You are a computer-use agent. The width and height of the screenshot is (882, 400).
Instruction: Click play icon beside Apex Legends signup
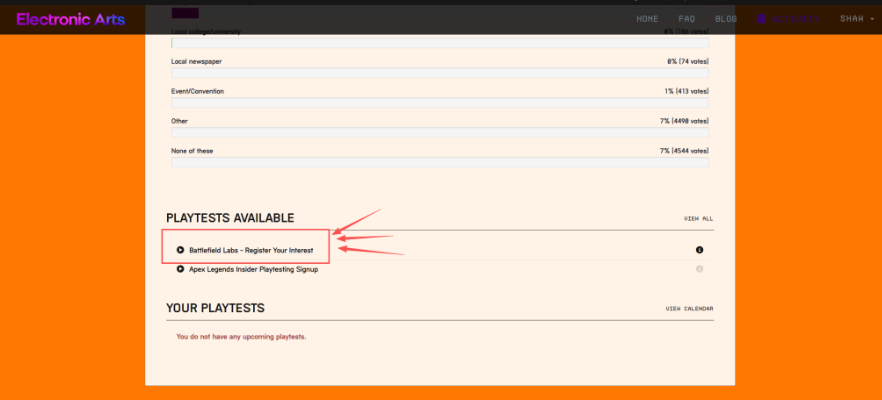[x=181, y=269]
